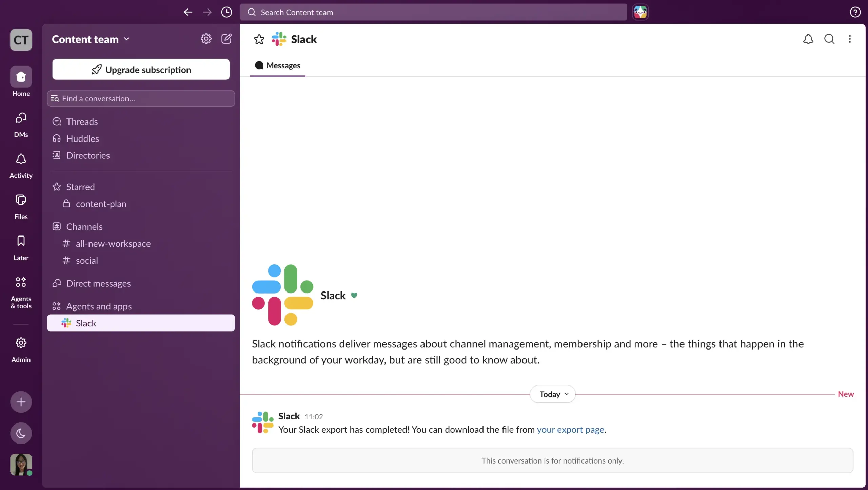
Task: Go back using the left arrow
Action: click(x=188, y=12)
